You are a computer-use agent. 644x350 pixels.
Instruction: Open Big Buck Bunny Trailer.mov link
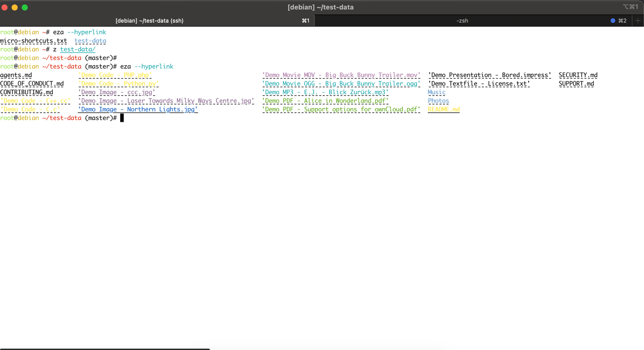pyautogui.click(x=341, y=75)
